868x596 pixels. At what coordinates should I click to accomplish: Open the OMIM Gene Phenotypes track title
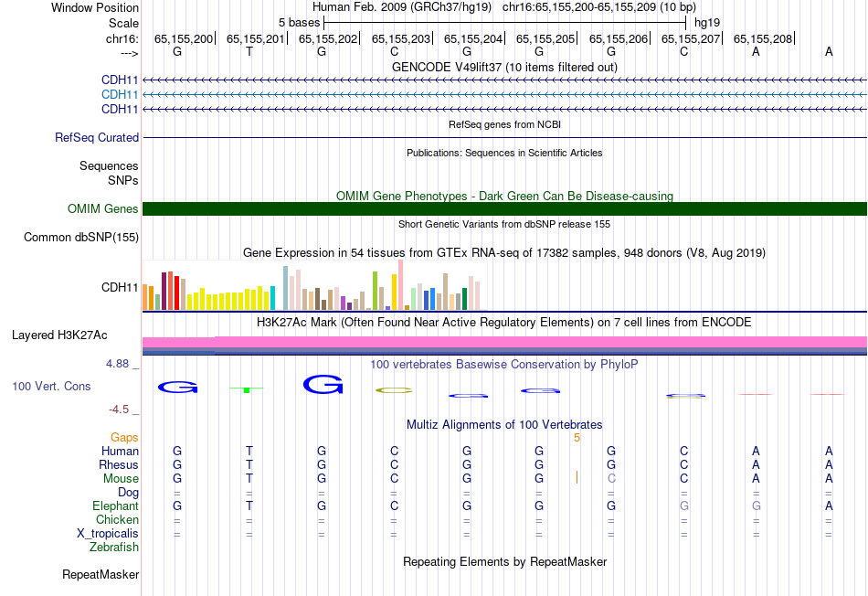(x=504, y=197)
